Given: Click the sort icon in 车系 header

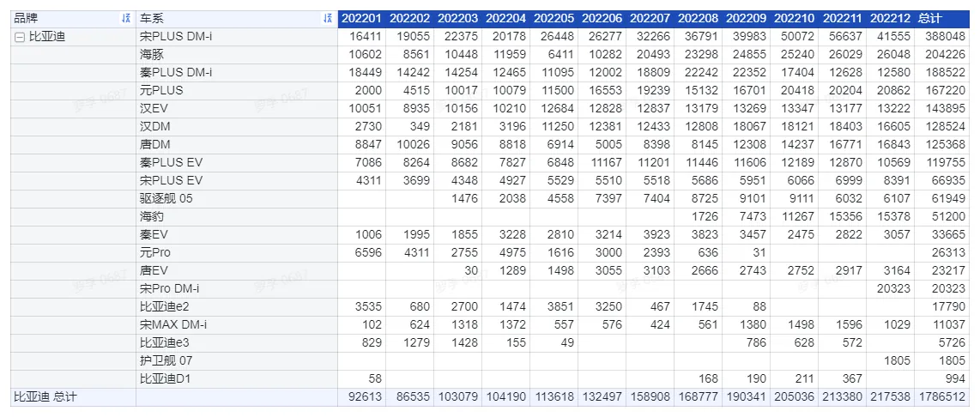Looking at the screenshot, I should [328, 19].
